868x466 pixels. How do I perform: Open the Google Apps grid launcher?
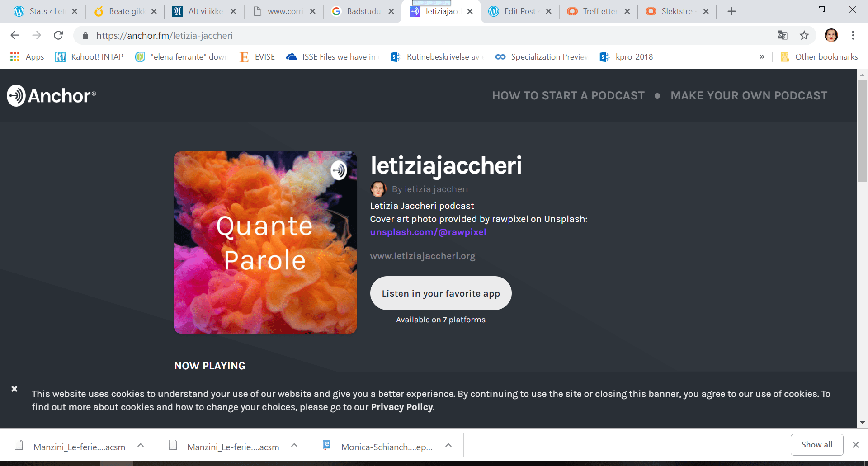click(15, 56)
